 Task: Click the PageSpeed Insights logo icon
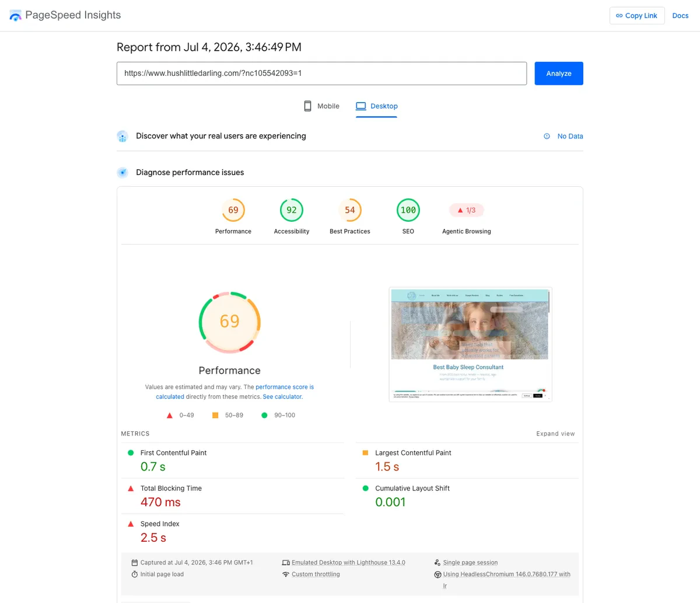pyautogui.click(x=15, y=15)
